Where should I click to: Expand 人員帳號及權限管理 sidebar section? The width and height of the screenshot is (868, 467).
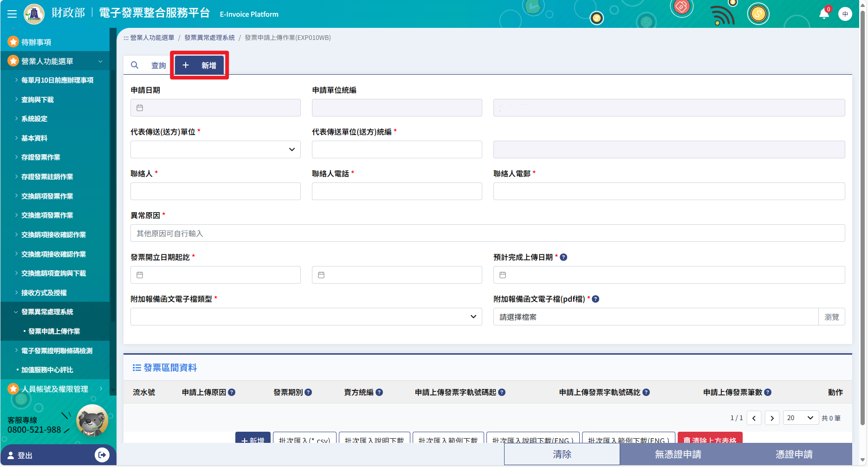tap(55, 389)
